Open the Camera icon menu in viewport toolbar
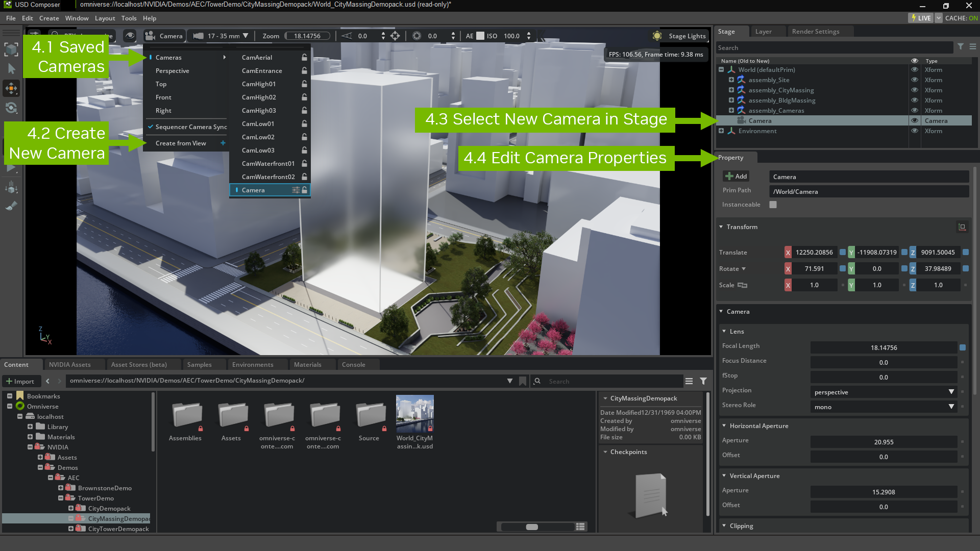 150,36
